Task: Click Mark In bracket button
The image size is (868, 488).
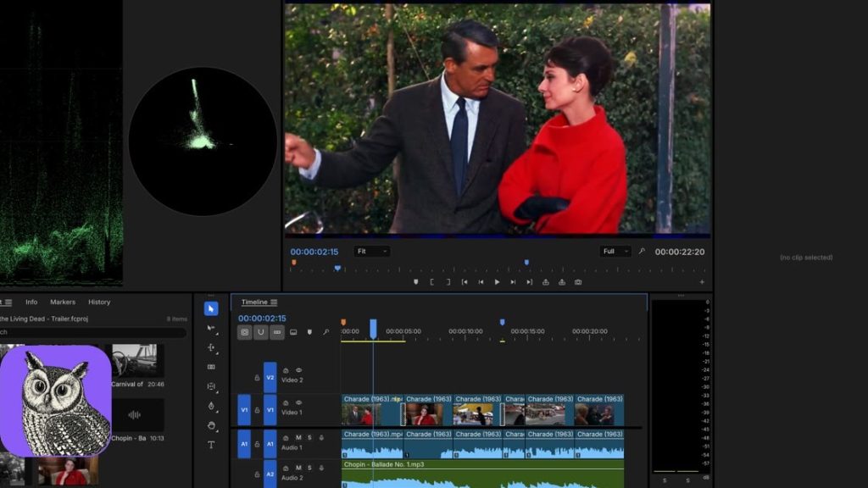Action: coord(431,282)
